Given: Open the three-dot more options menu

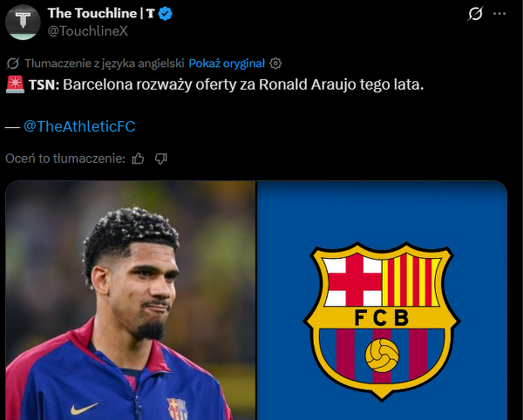Looking at the screenshot, I should click(x=500, y=14).
